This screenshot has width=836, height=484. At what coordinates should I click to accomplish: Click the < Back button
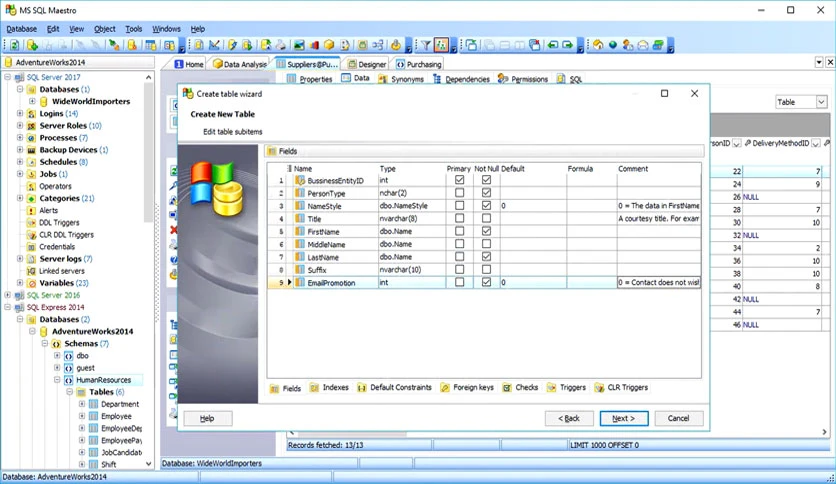[569, 418]
